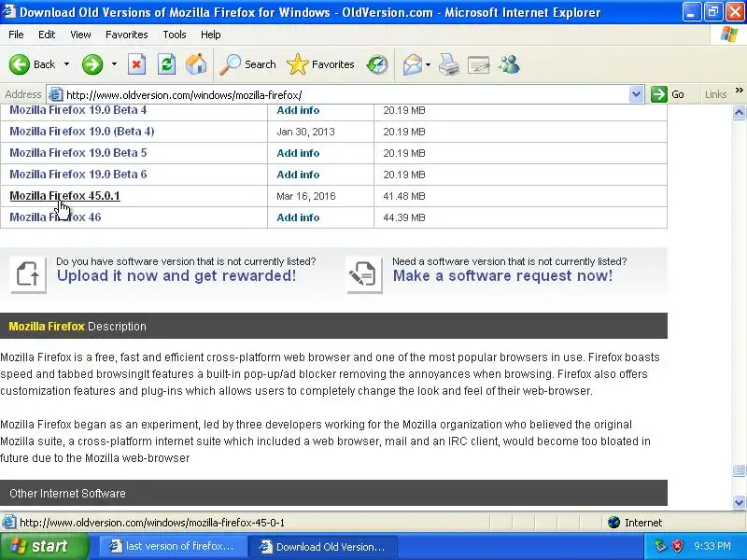Click the green Forward arrow icon

92,64
